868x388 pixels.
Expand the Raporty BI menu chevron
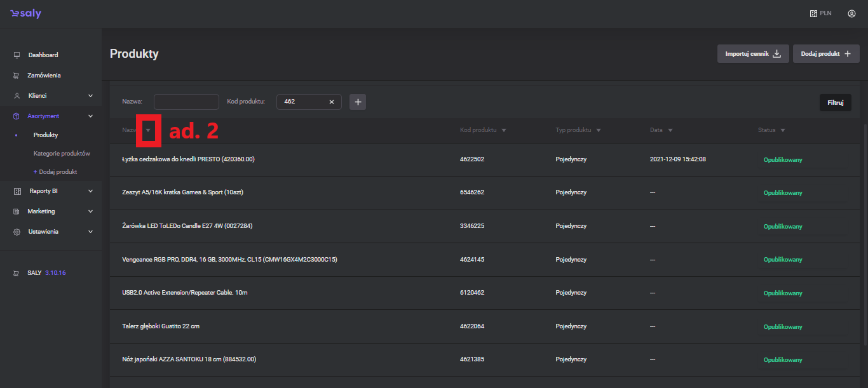[90, 191]
